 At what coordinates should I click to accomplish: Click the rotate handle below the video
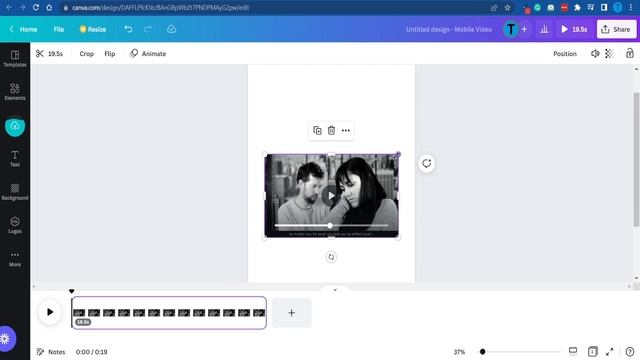coord(331,257)
